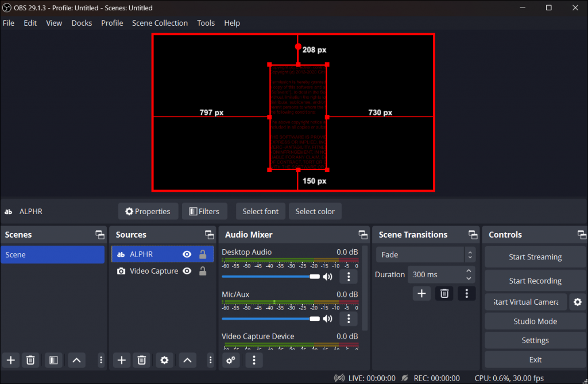Add a new source with the plus icon
This screenshot has width=588, height=384.
[x=121, y=360]
